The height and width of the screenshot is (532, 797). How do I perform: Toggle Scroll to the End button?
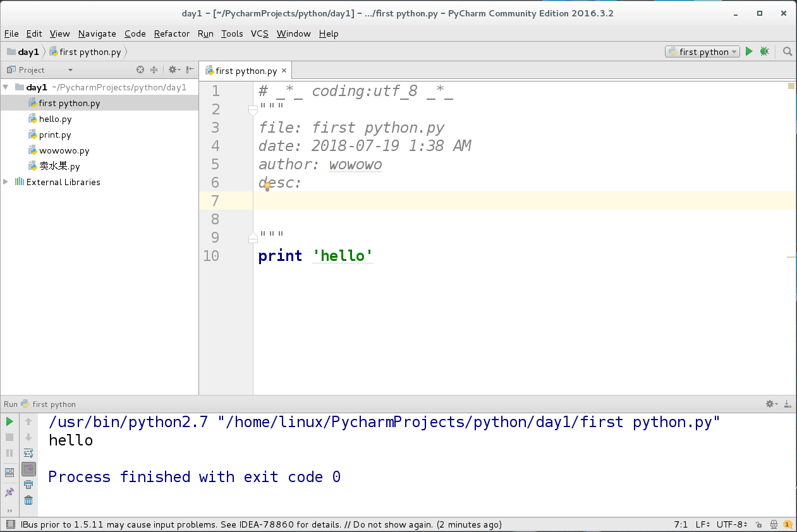click(28, 469)
